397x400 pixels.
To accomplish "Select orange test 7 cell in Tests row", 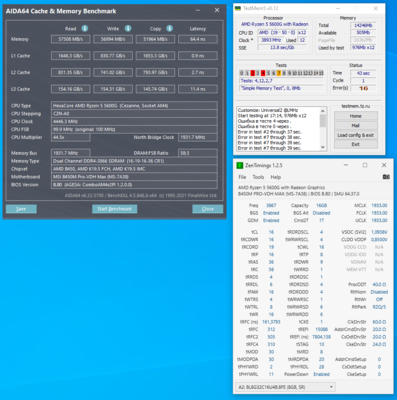I will coord(279,73).
